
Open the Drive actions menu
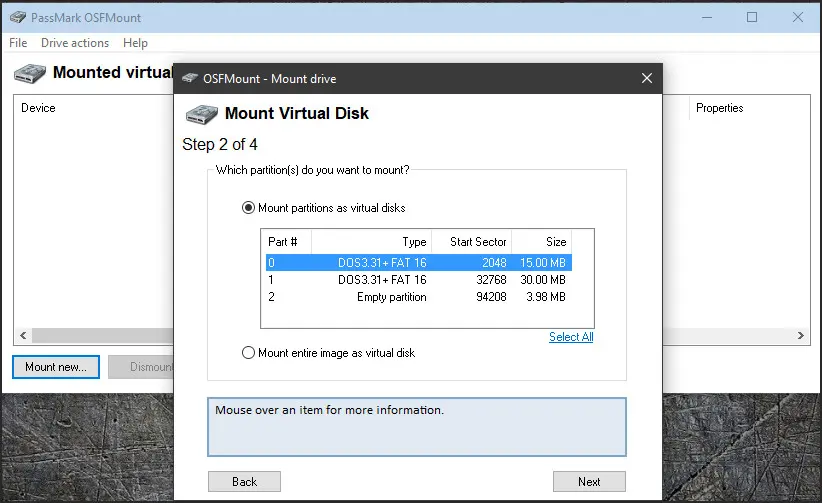click(75, 43)
